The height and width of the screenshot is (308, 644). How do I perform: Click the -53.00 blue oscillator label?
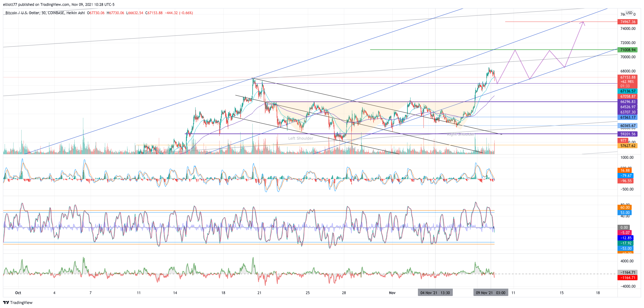coord(625,248)
